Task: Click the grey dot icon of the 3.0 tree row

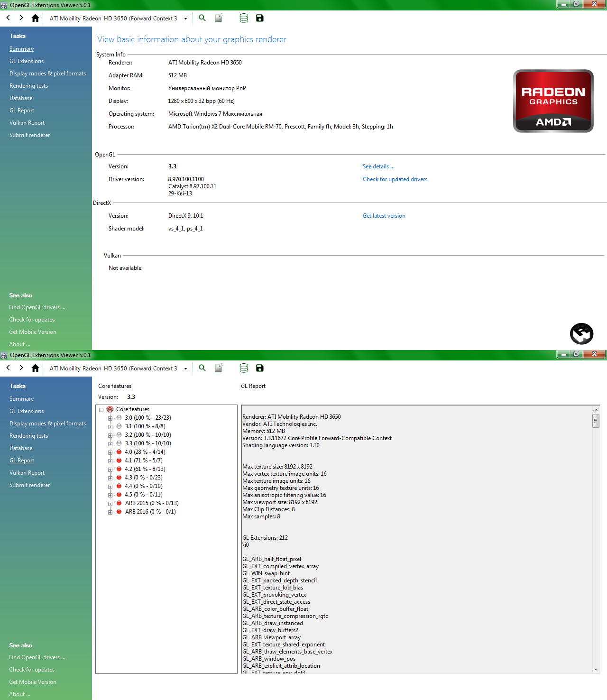Action: [119, 418]
